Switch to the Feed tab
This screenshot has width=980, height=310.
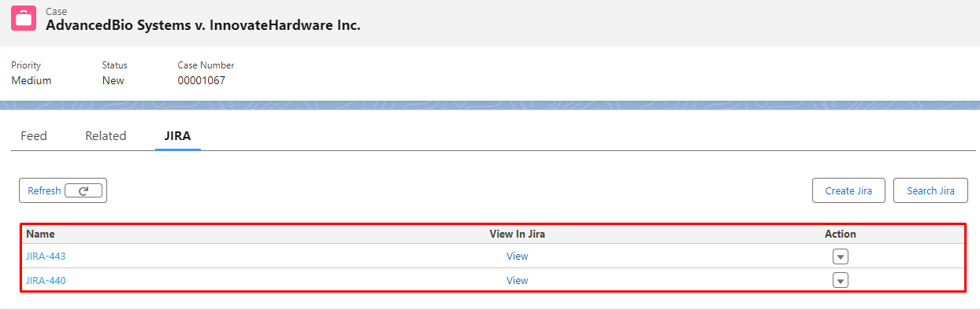[34, 136]
